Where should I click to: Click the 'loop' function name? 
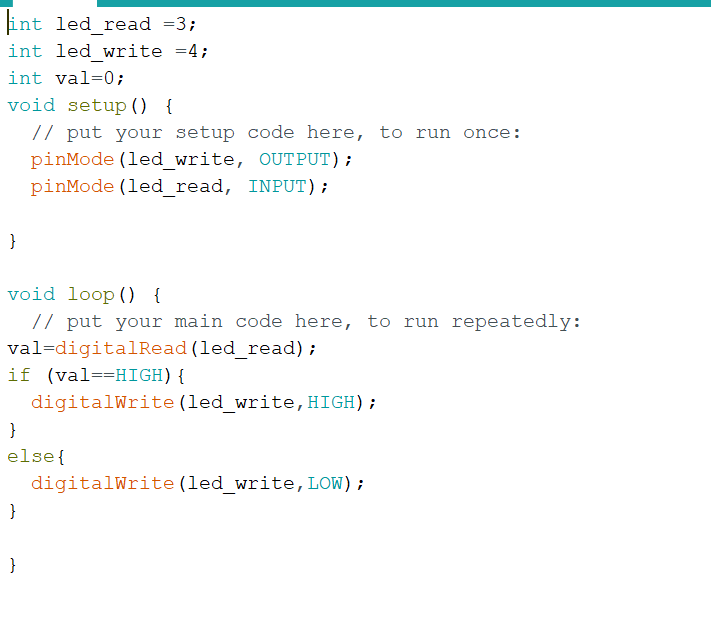(91, 294)
